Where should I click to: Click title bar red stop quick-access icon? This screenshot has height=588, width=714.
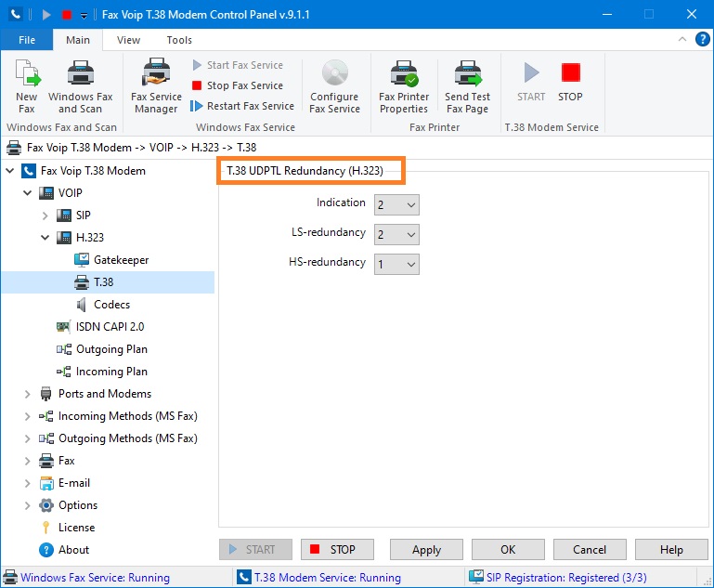[67, 15]
